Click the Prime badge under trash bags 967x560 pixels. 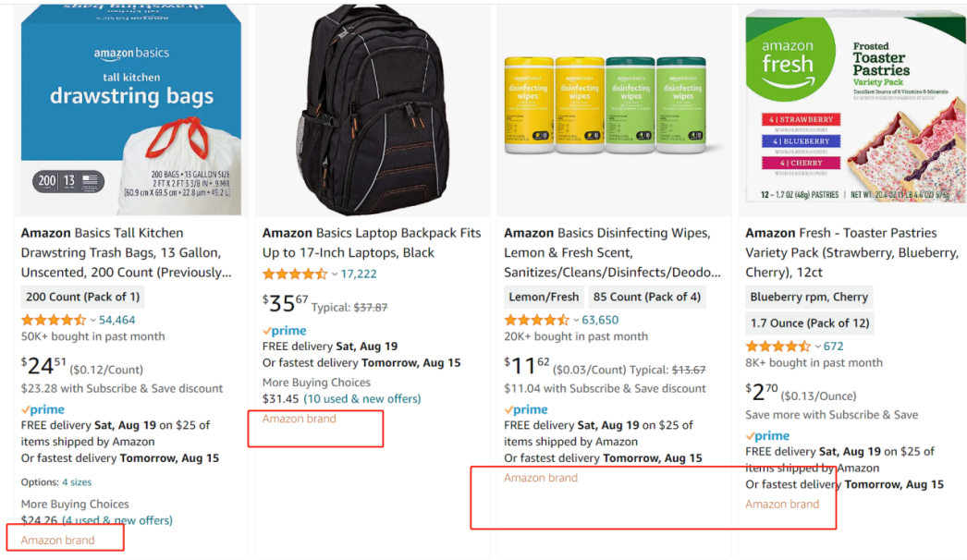pos(43,409)
